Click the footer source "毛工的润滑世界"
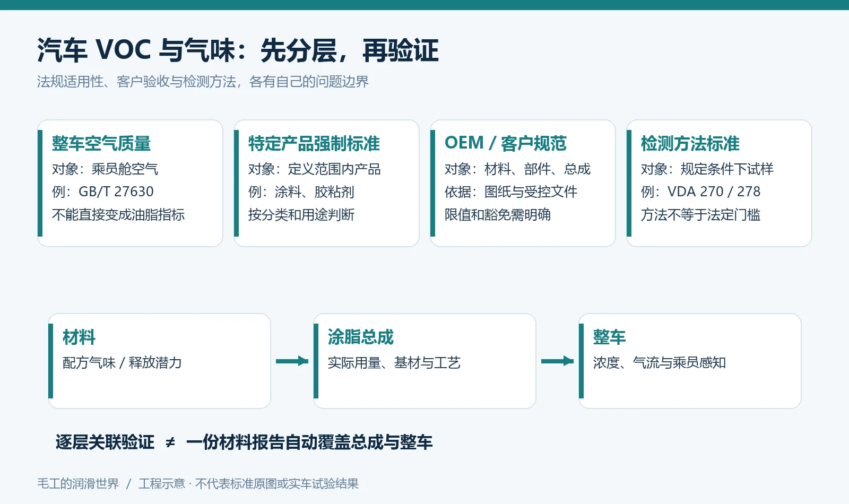The width and height of the screenshot is (849, 504). point(78,484)
